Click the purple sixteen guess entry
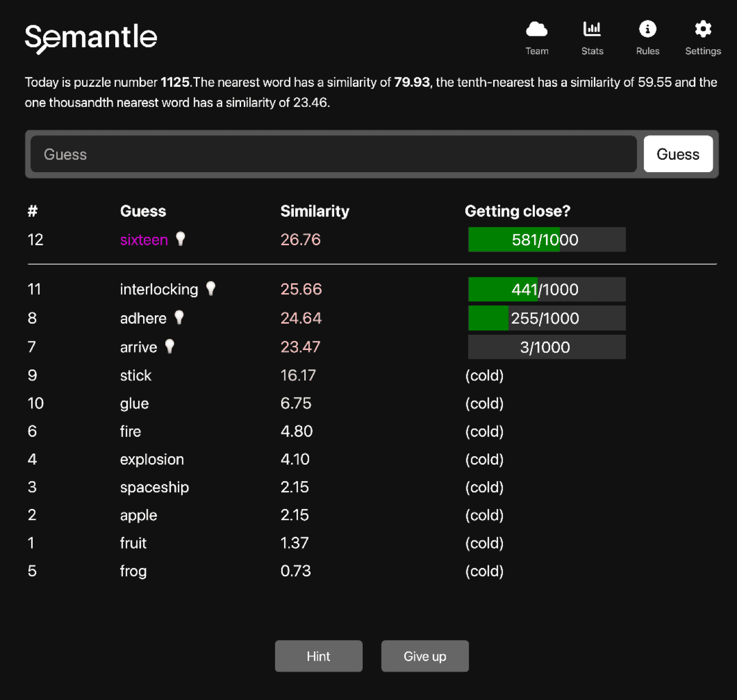The width and height of the screenshot is (737, 700). point(144,239)
